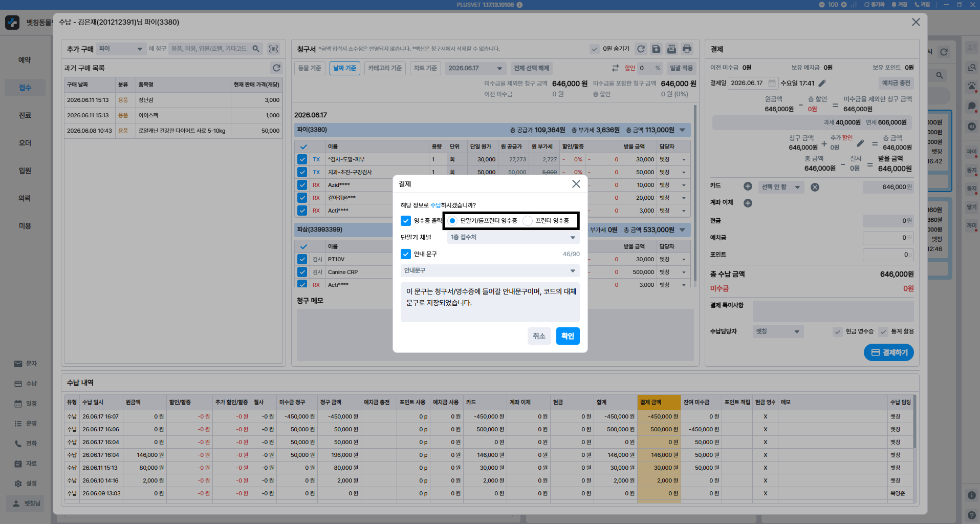Click the refresh icon in 청구서 header
980x524 pixels.
point(641,49)
